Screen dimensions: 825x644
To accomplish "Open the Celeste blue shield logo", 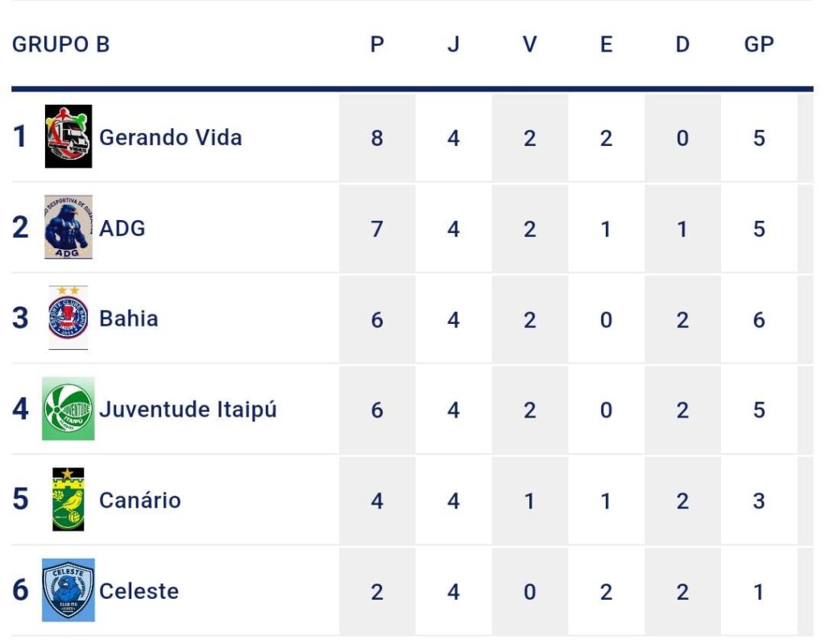I will (x=68, y=590).
